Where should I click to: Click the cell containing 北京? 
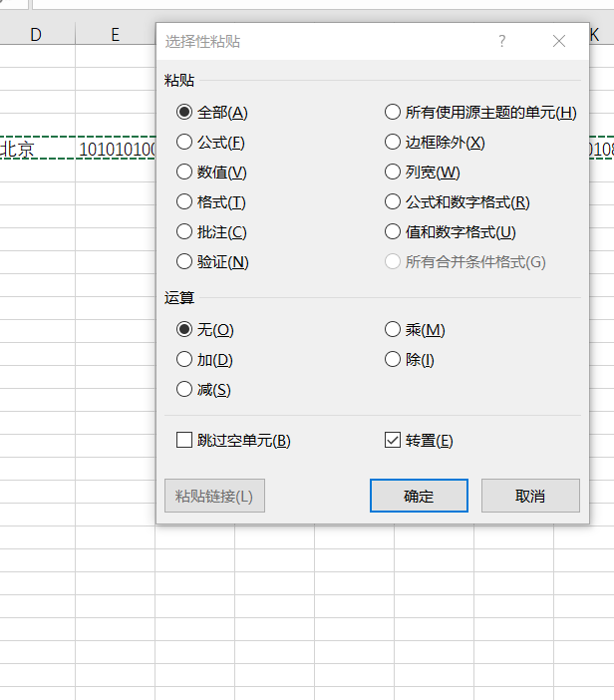[38, 149]
